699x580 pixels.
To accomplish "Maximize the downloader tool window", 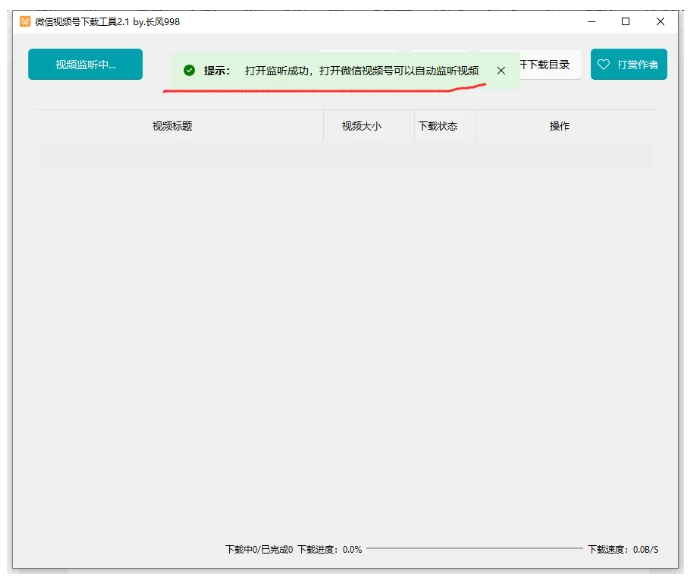I will (626, 21).
